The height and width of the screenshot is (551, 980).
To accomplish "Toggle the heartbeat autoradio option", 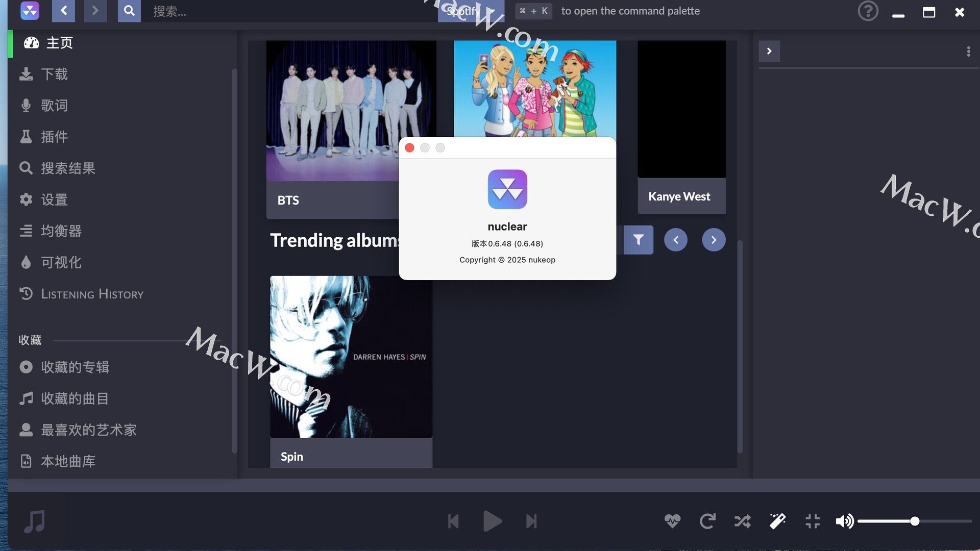I will click(672, 521).
